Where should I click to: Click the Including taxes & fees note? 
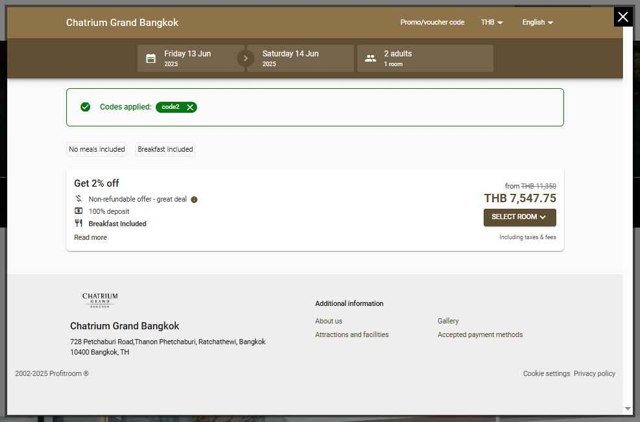click(x=528, y=237)
